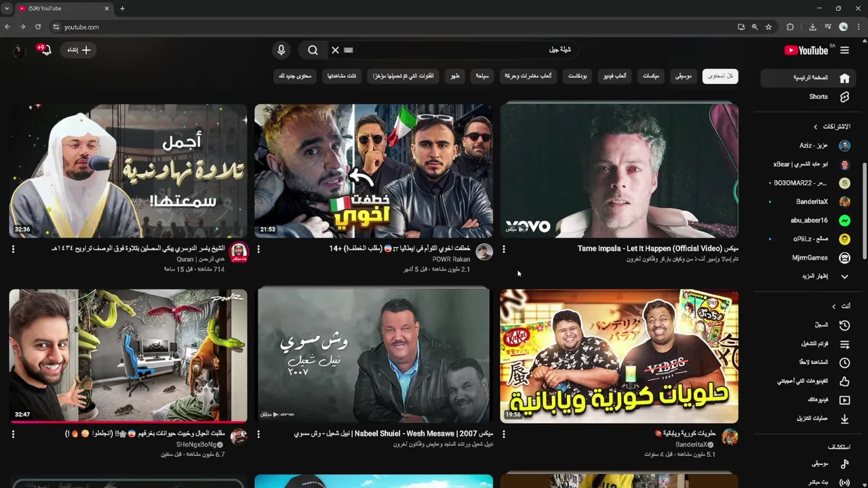868x488 pixels.
Task: Open Liked videos thumbs-up icon
Action: (844, 382)
